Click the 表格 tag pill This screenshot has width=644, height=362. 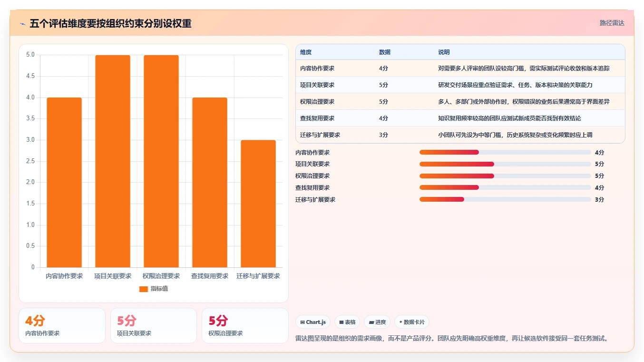(x=347, y=322)
